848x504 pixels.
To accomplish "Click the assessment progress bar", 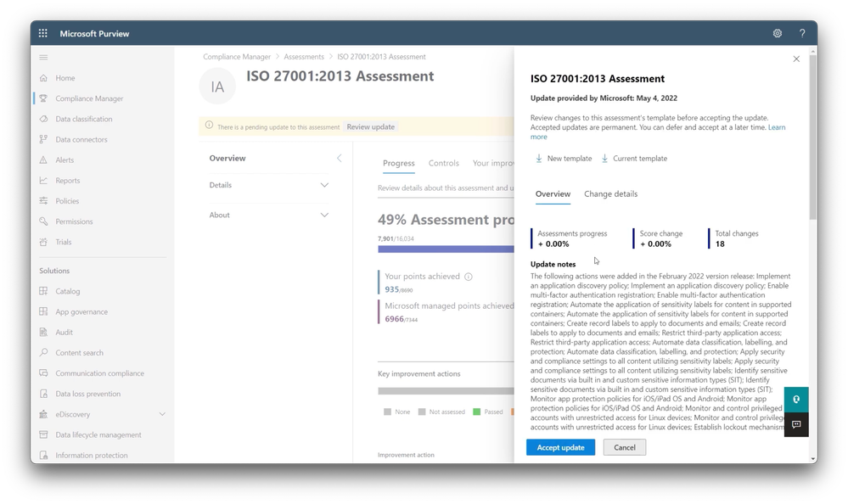I will (x=446, y=249).
